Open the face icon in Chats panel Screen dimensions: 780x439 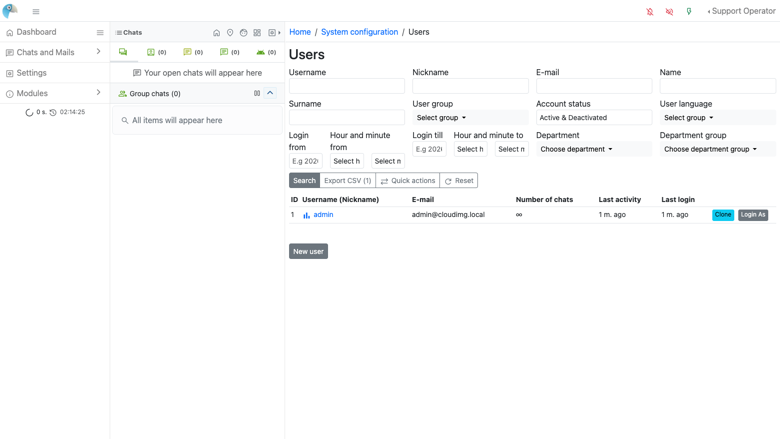tap(243, 33)
